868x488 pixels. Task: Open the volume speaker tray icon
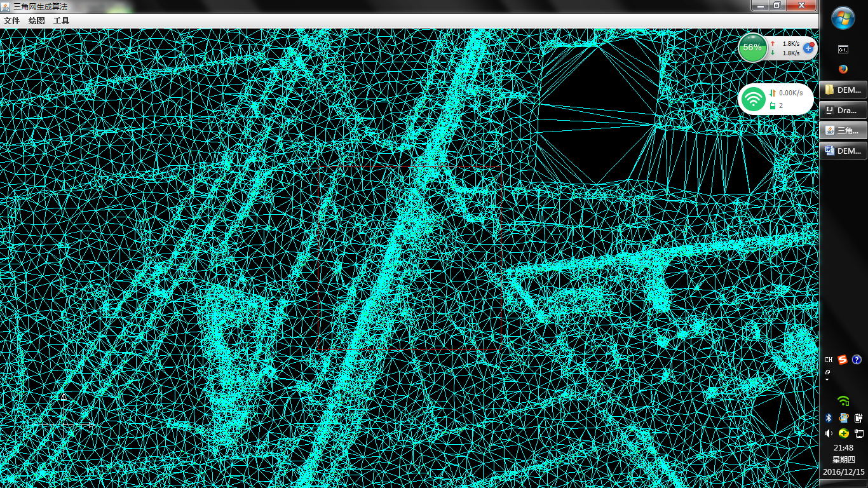pyautogui.click(x=829, y=433)
